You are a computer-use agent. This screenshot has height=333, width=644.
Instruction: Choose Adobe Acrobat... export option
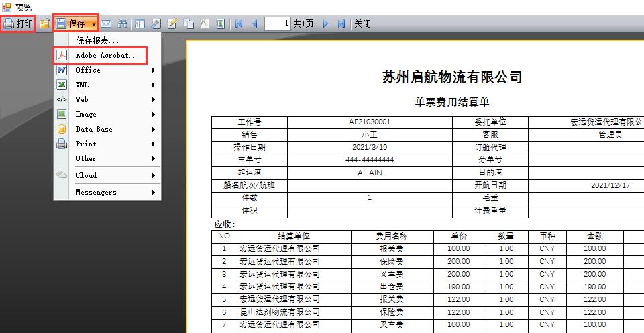(107, 55)
